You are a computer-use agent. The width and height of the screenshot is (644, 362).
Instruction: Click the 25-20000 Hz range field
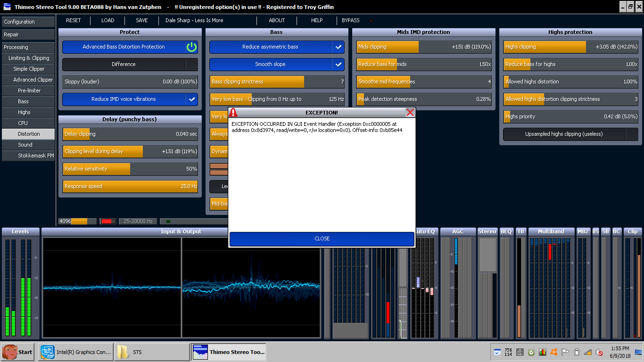(x=138, y=221)
